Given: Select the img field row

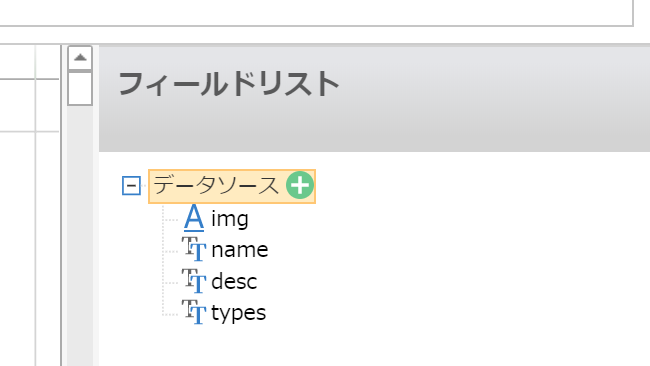Looking at the screenshot, I should (216, 218).
